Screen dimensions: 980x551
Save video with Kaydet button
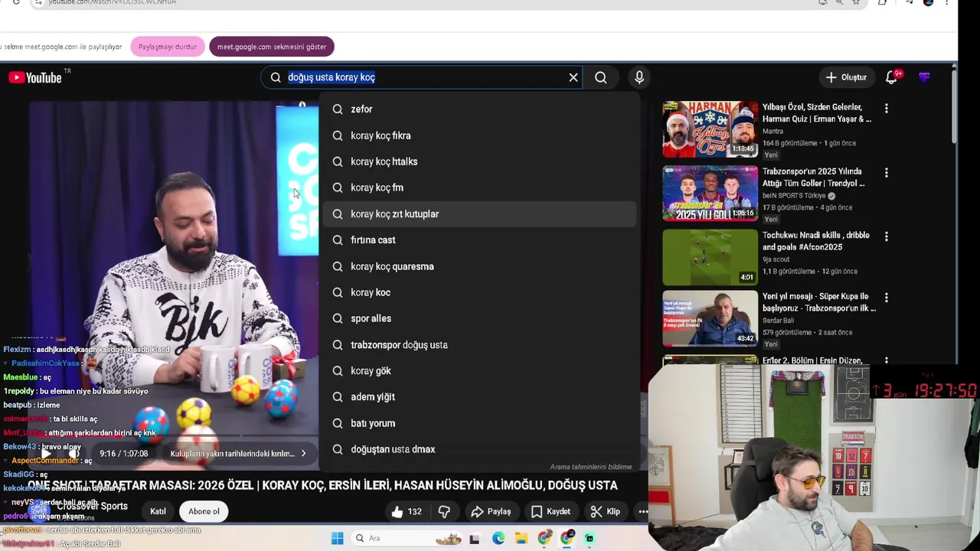(x=550, y=512)
